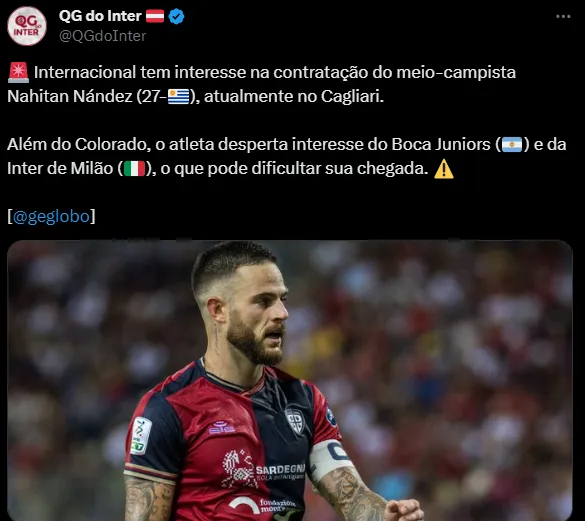This screenshot has height=521, width=585.
Task: Click the paragraph starting with Internacional
Action: [x=261, y=84]
